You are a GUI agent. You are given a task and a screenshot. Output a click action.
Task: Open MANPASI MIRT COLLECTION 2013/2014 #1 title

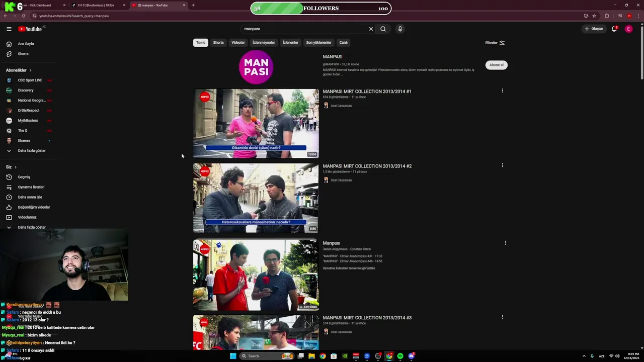pyautogui.click(x=367, y=92)
